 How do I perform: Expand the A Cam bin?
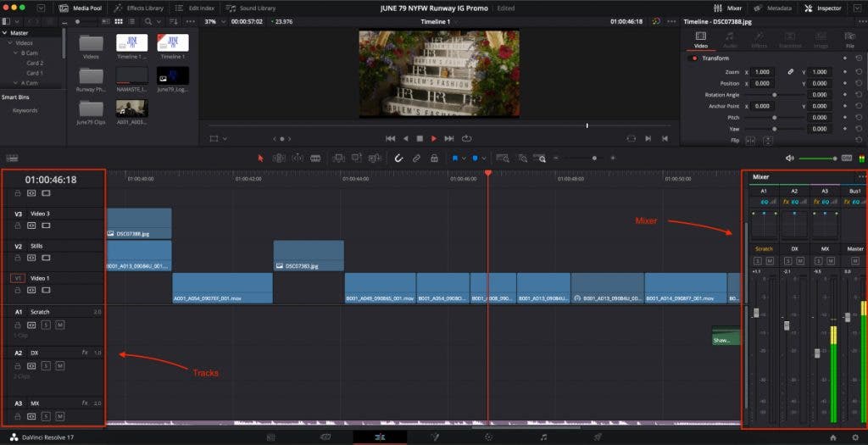[16, 83]
